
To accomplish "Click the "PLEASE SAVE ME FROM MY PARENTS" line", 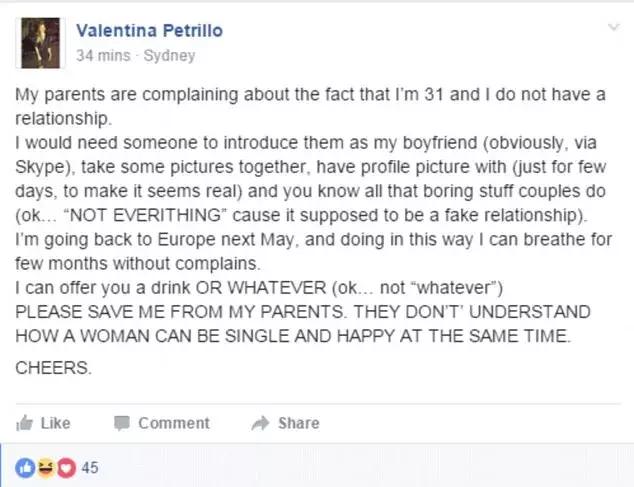I will tap(303, 312).
